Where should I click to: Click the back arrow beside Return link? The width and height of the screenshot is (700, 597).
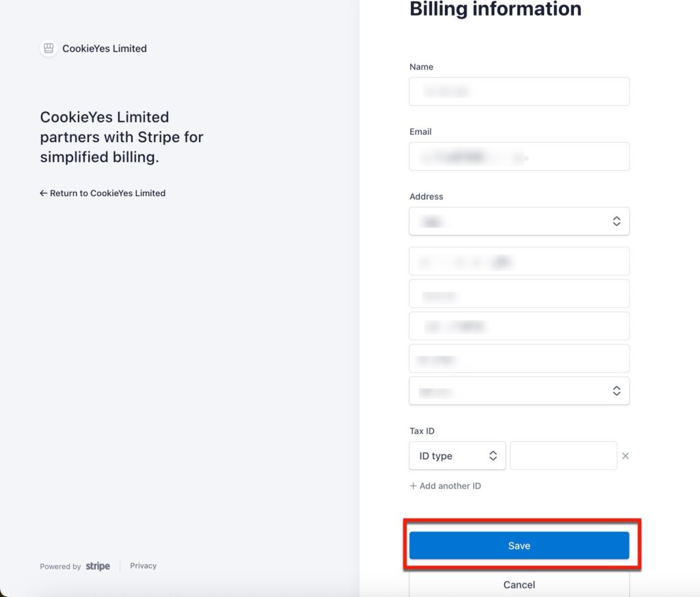[x=42, y=193]
